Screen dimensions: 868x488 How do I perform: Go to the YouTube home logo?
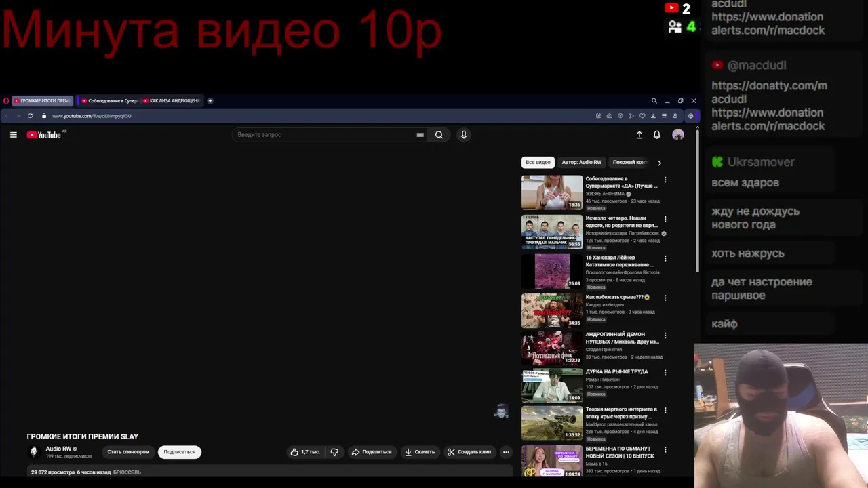(x=44, y=135)
